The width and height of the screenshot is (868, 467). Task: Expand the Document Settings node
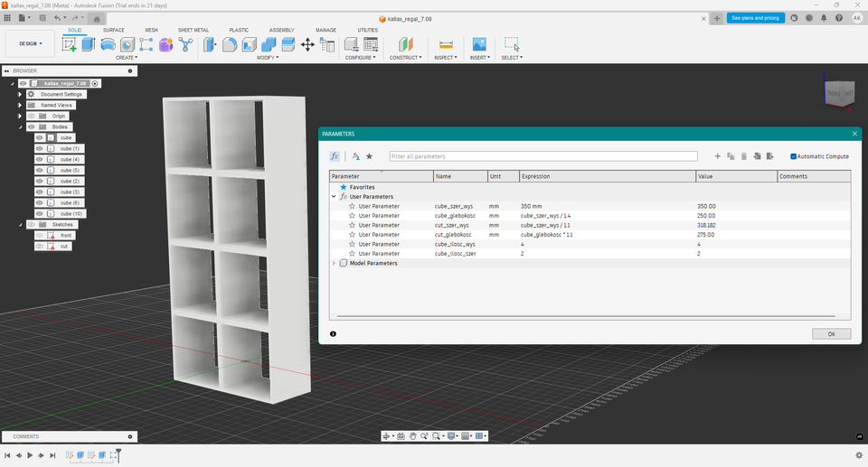tap(20, 95)
